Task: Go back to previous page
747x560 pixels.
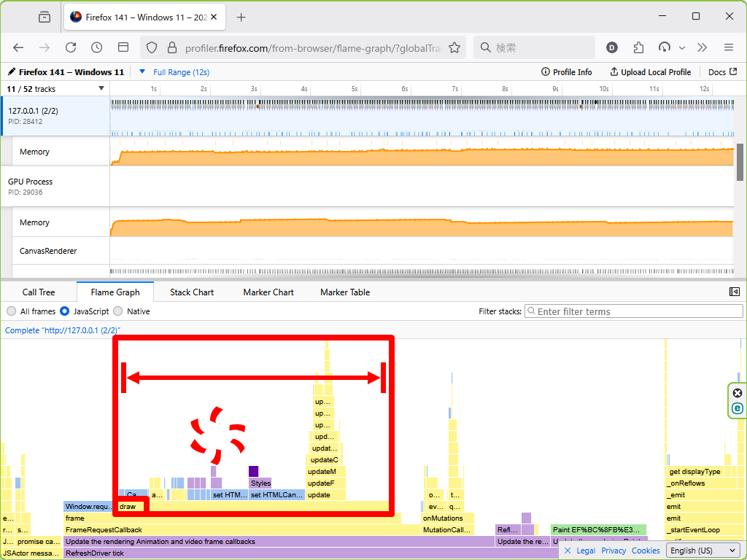Action: click(x=18, y=47)
